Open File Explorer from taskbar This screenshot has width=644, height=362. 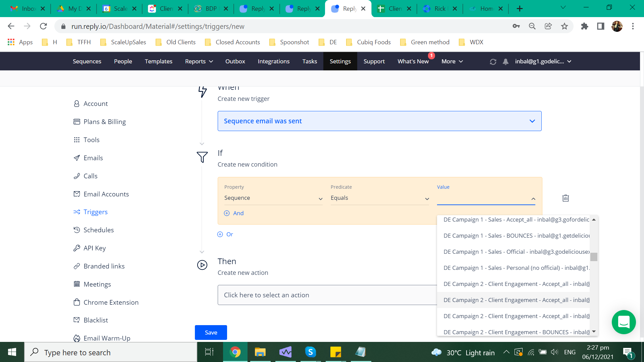260,352
